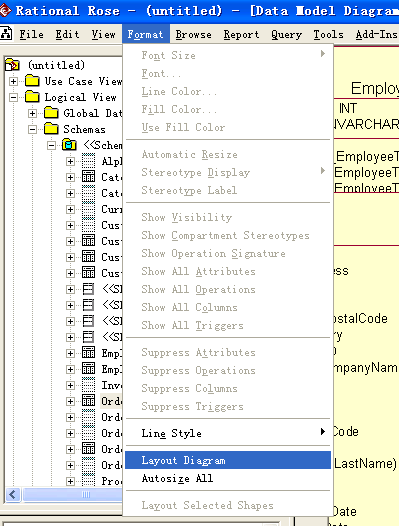Click the Global Data folder icon
This screenshot has width=399, height=526.
[x=51, y=113]
